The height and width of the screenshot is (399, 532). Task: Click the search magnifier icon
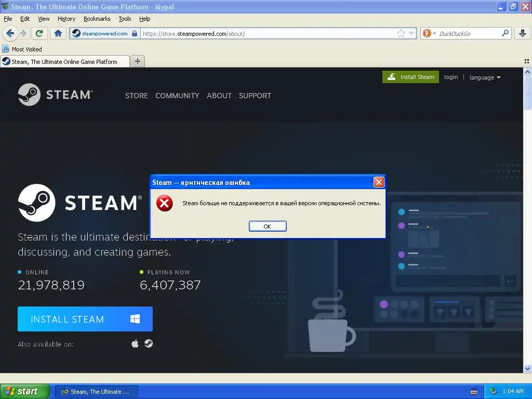(505, 33)
